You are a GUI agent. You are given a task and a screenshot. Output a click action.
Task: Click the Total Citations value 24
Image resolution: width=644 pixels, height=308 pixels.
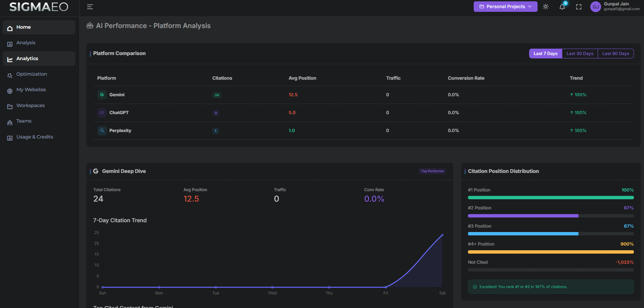tap(98, 199)
